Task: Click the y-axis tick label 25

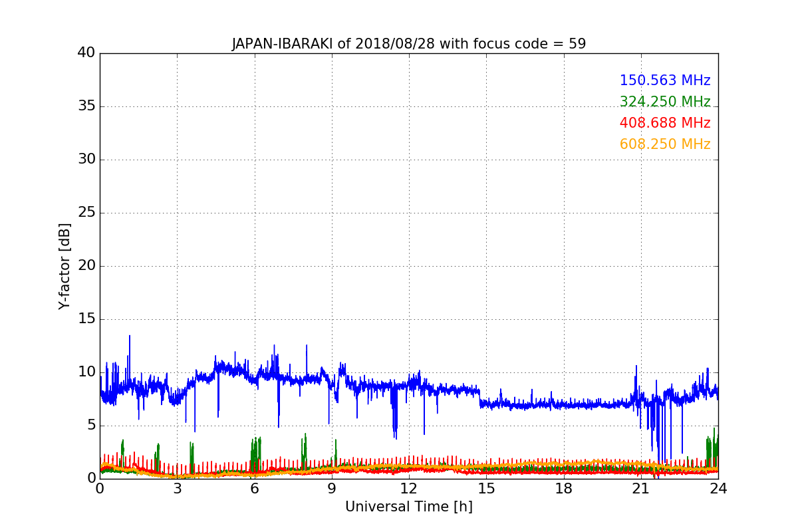Action: [x=86, y=212]
